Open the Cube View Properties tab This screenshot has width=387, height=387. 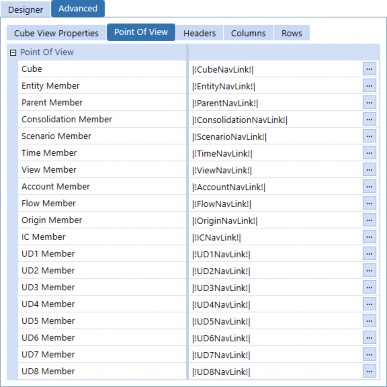pyautogui.click(x=56, y=33)
